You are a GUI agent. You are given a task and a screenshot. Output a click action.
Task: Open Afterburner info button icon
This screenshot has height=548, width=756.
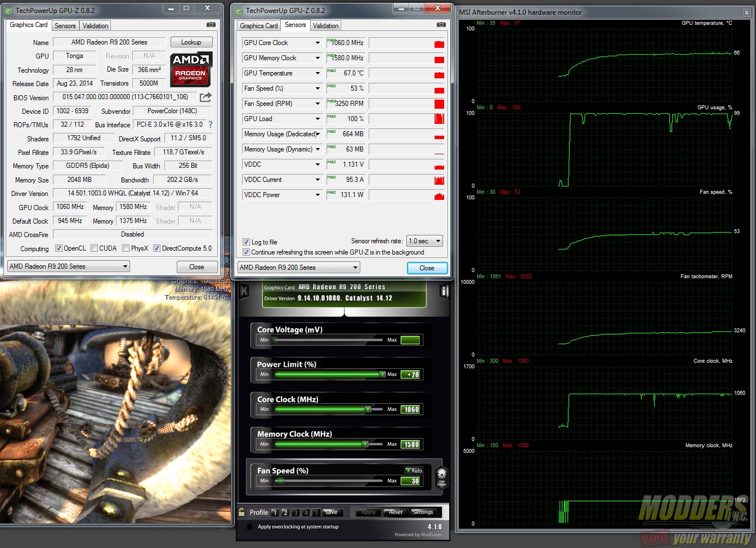[x=444, y=291]
